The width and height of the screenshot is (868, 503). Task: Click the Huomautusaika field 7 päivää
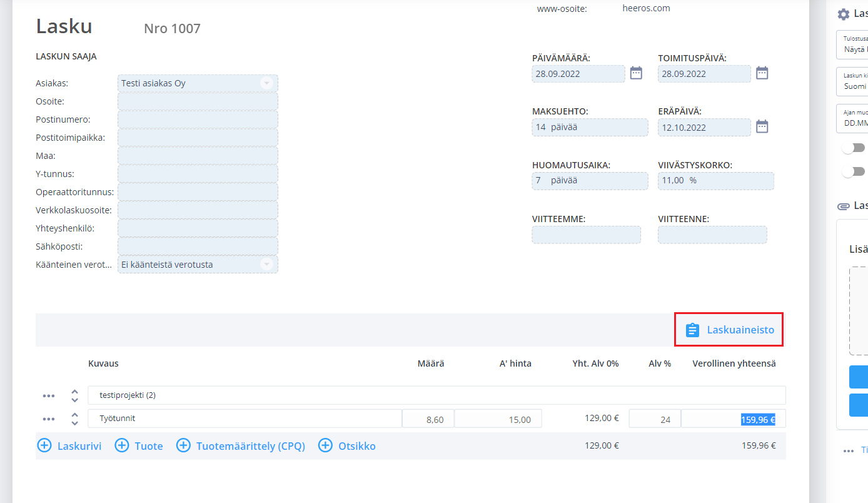pos(590,181)
